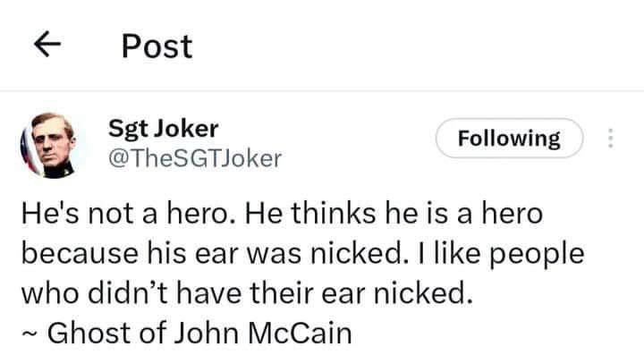
Task: Open the @TheSGTJoker handle link
Action: (x=195, y=158)
